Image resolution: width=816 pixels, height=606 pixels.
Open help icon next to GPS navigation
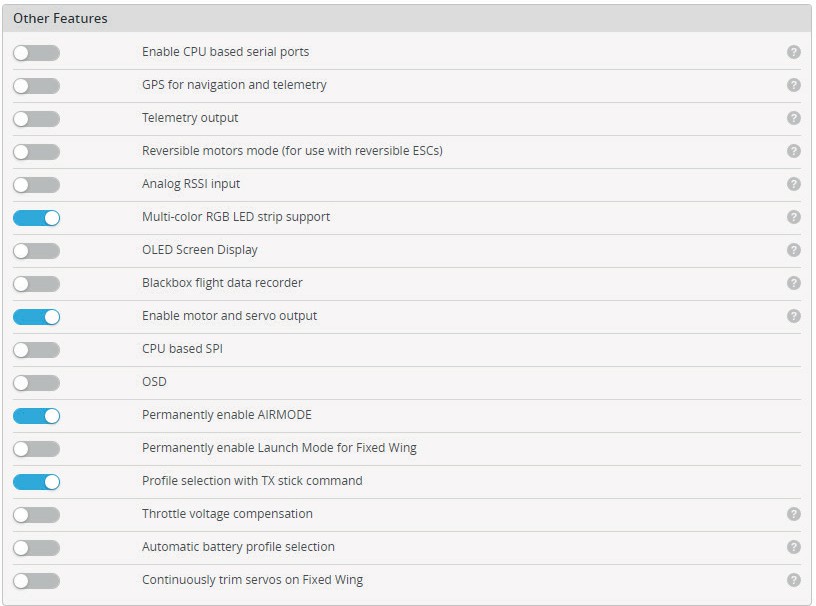tap(794, 85)
